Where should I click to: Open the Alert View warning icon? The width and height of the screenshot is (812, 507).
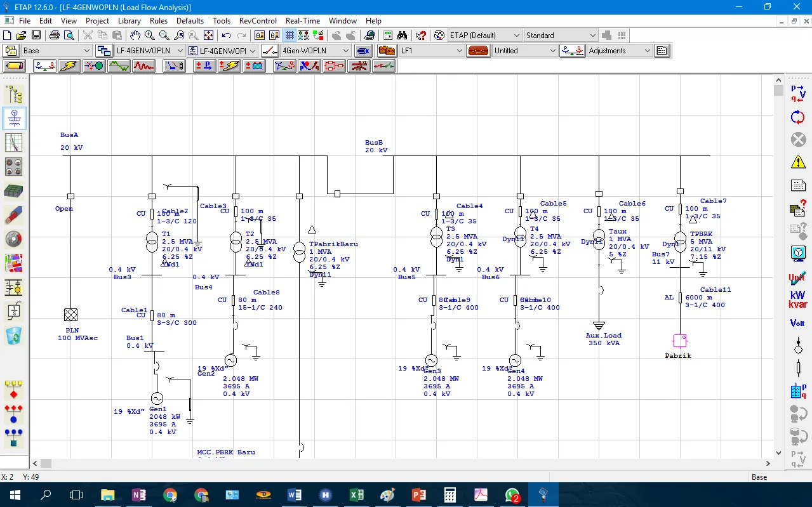coord(798,162)
